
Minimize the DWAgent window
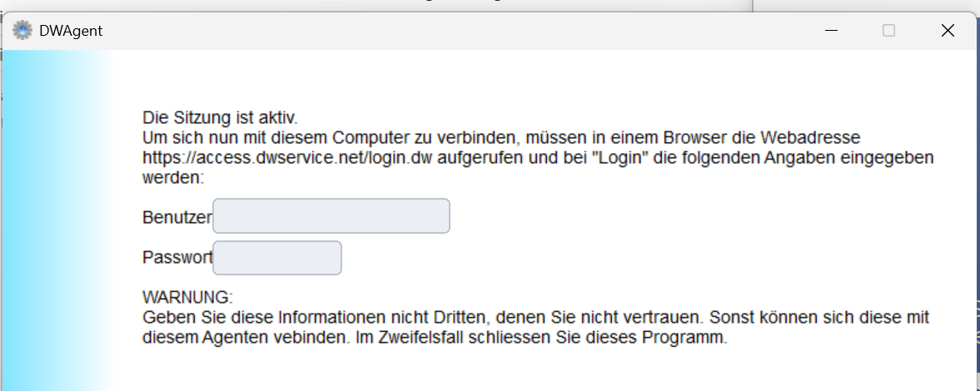pyautogui.click(x=831, y=31)
